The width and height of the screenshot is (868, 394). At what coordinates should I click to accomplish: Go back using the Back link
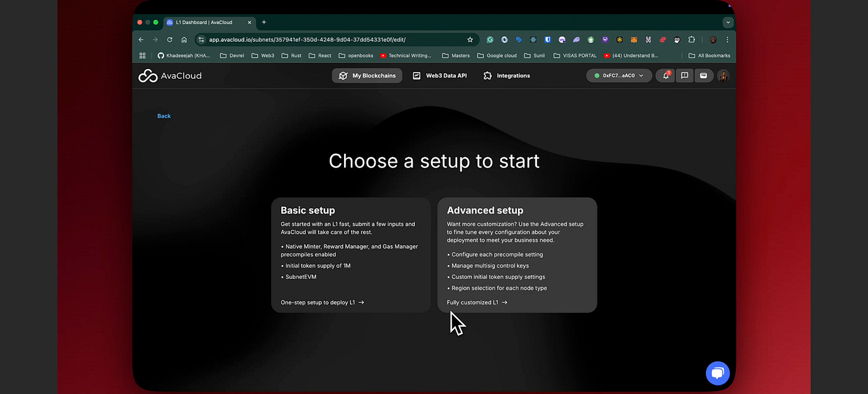(164, 116)
